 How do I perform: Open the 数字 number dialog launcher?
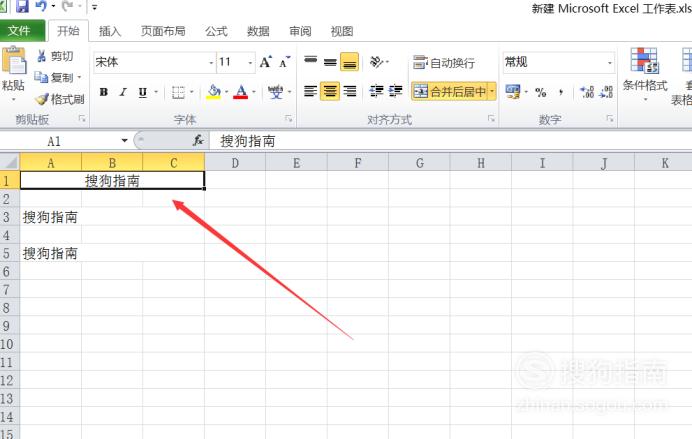click(x=610, y=119)
